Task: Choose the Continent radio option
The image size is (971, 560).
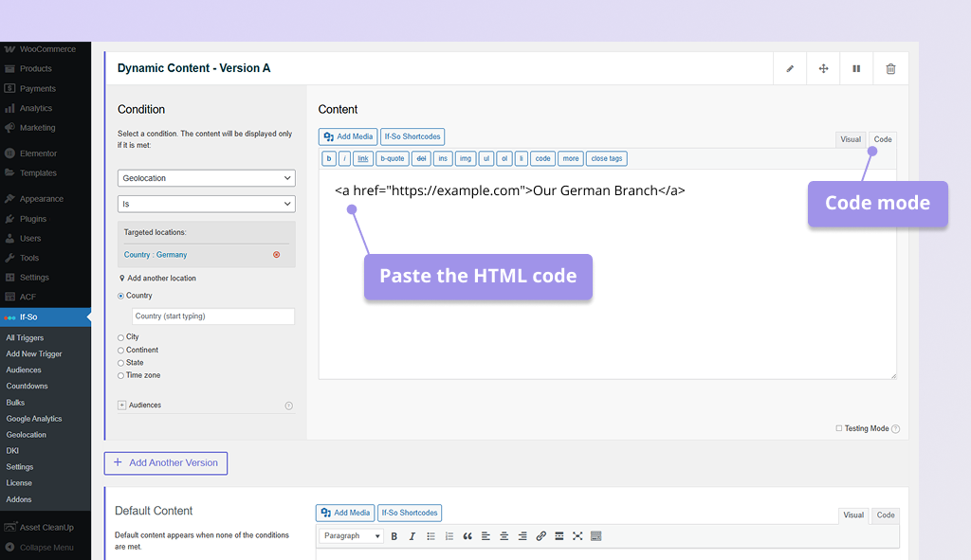Action: [x=122, y=350]
